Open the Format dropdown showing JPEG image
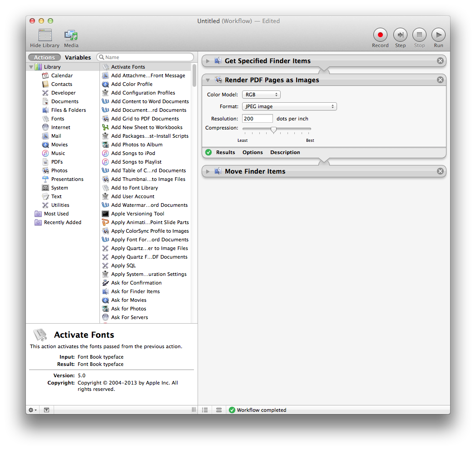This screenshot has width=476, height=450. [289, 106]
